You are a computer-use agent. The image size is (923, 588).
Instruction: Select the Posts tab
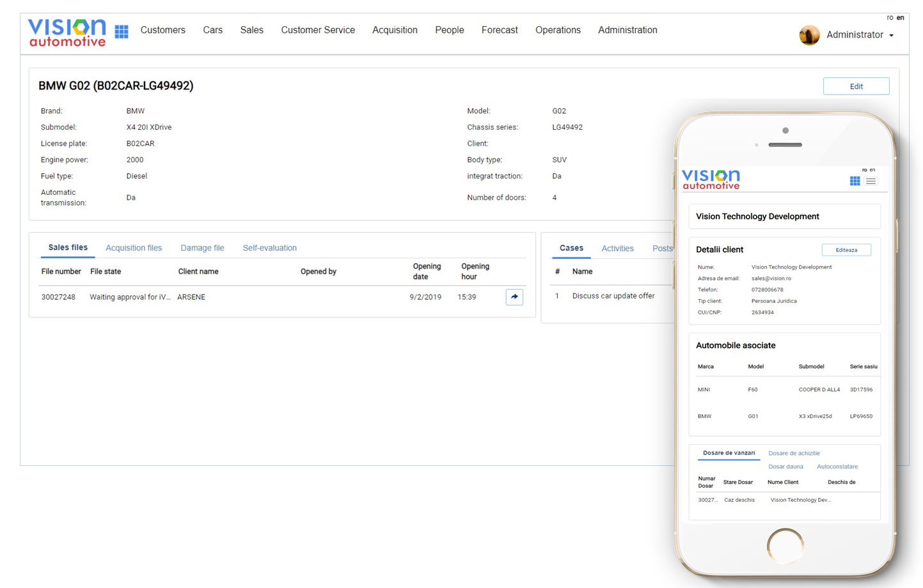663,249
